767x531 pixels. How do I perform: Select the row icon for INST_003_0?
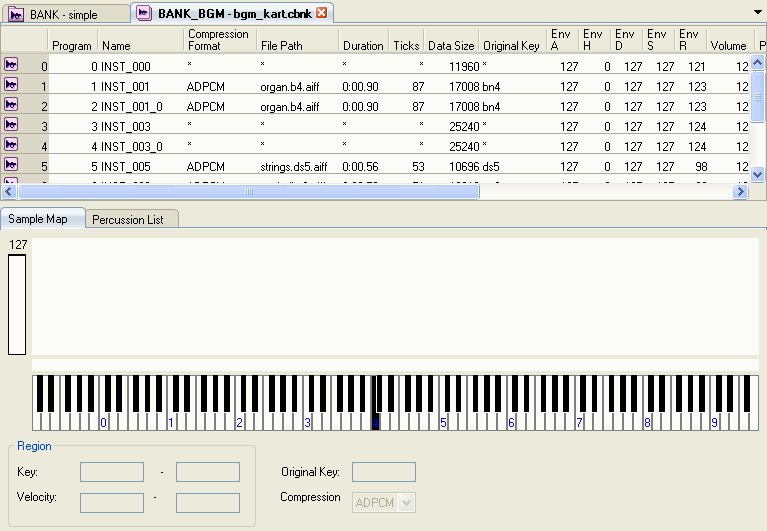click(x=11, y=146)
